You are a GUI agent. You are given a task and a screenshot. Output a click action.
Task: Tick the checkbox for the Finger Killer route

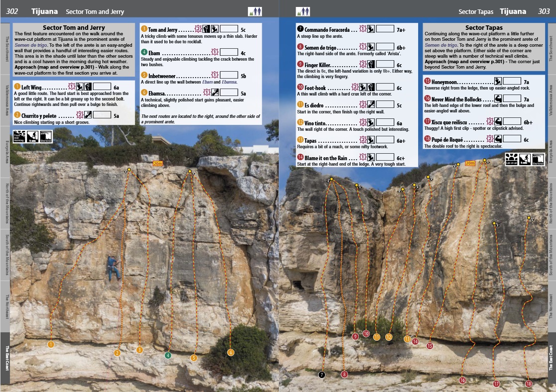point(385,65)
